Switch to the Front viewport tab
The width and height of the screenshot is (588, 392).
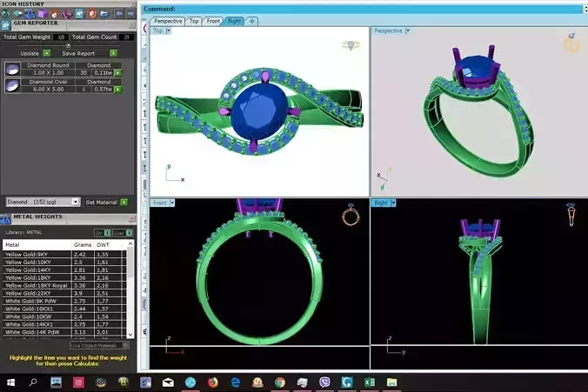[x=213, y=21]
